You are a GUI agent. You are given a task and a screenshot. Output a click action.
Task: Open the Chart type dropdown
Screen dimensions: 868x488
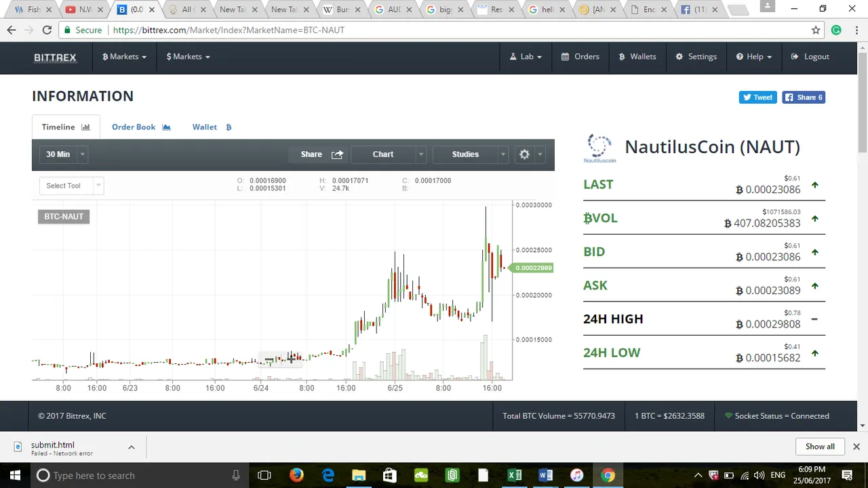tap(389, 155)
